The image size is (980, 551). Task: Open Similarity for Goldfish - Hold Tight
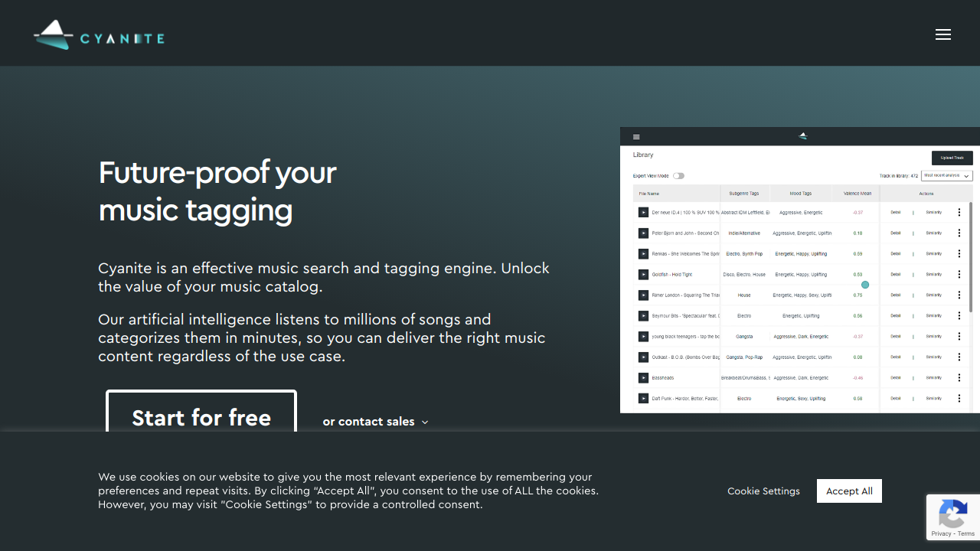[934, 274]
